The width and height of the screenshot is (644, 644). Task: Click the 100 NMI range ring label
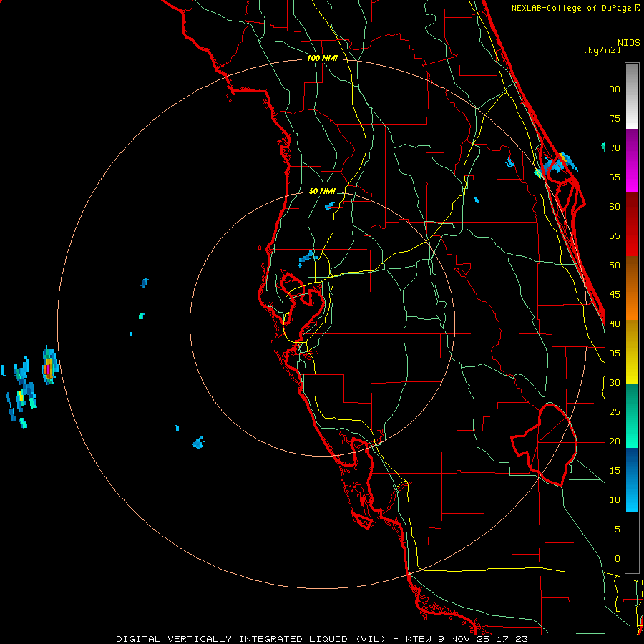click(x=322, y=58)
